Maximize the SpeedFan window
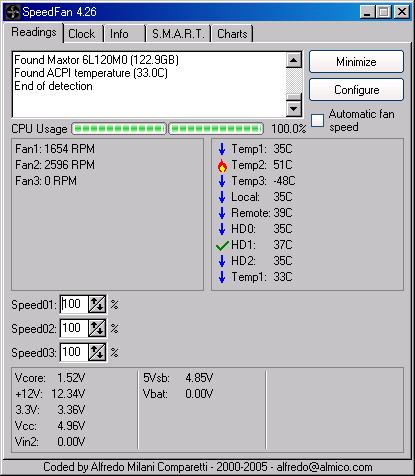 coord(384,12)
